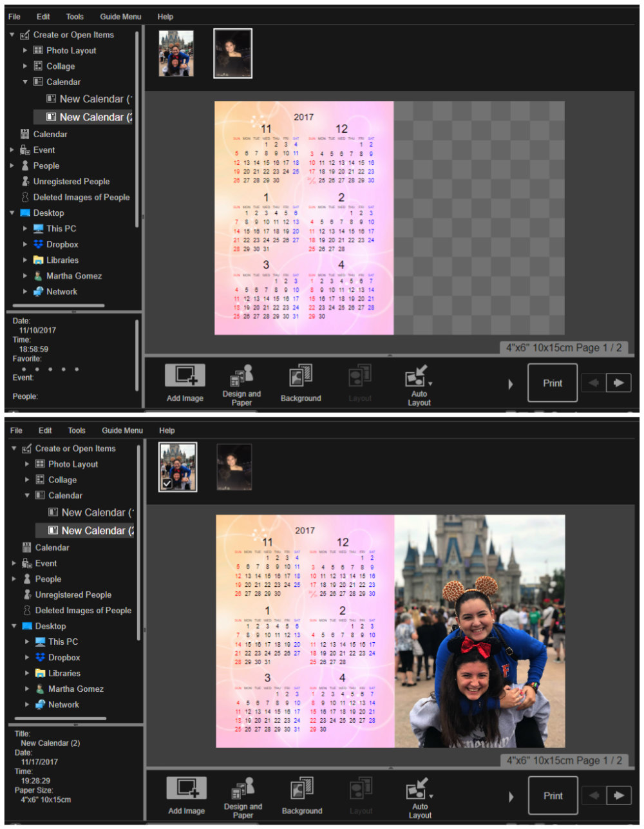
Task: Select the Calendar view item in the upper window
Action: [x=50, y=135]
